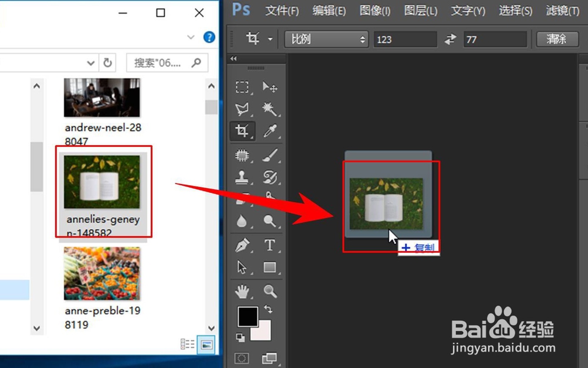Click the Explorer search box

(167, 62)
